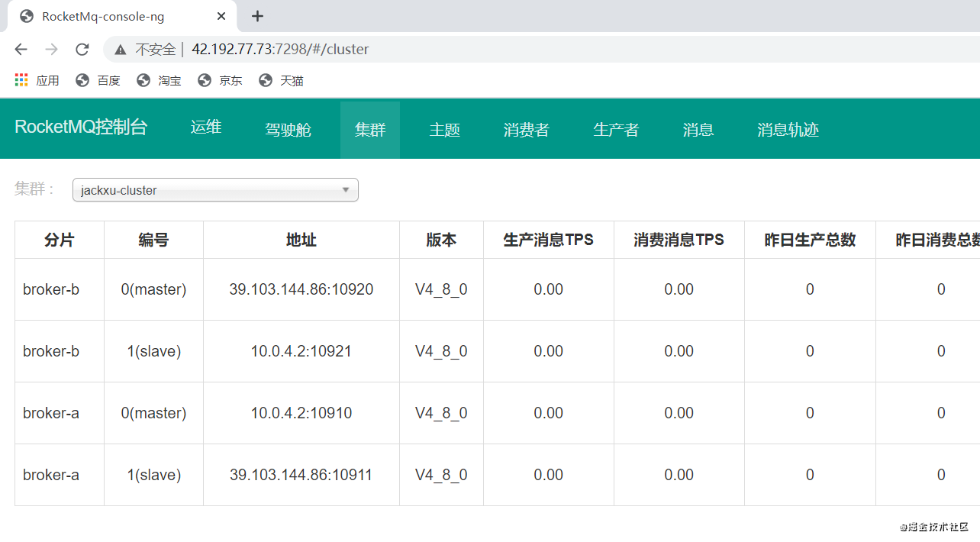Screen dimensions: 980x542
Task: Click the 生产消息TPS column header
Action: click(x=549, y=240)
